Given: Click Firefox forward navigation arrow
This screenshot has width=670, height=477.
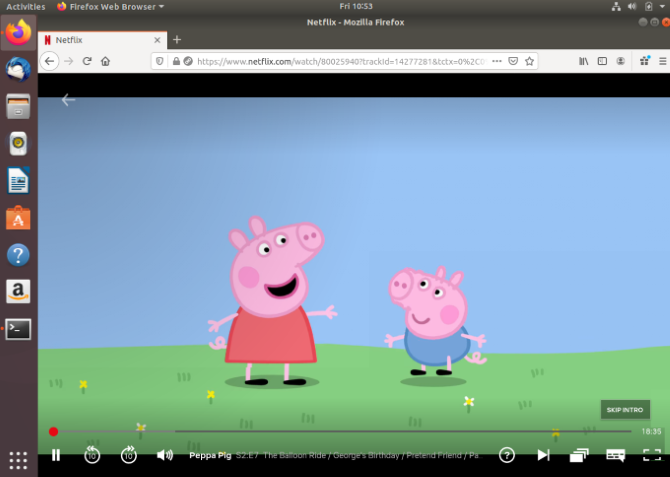Looking at the screenshot, I should [x=68, y=61].
